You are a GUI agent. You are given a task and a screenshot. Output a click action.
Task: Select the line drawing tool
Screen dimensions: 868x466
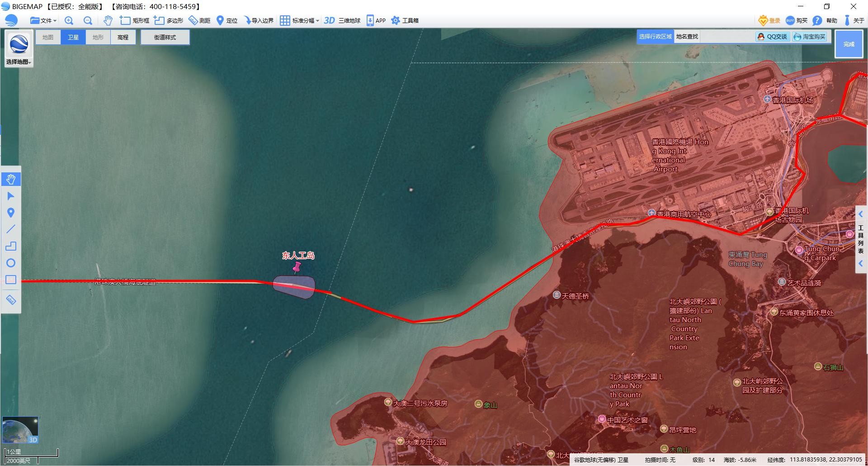11,229
